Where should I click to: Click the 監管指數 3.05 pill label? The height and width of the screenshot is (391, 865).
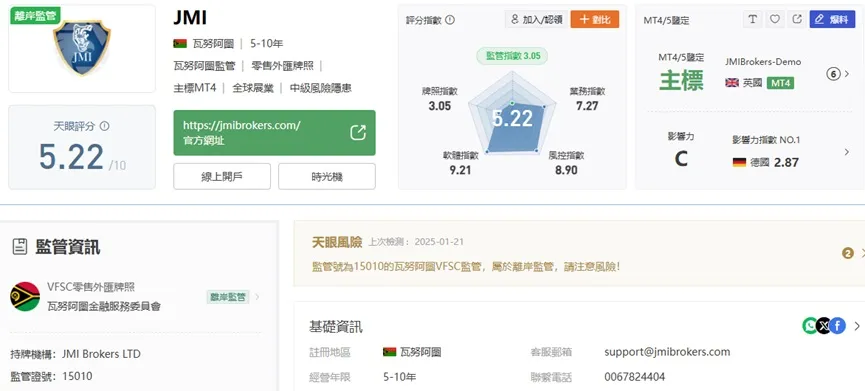click(x=512, y=56)
